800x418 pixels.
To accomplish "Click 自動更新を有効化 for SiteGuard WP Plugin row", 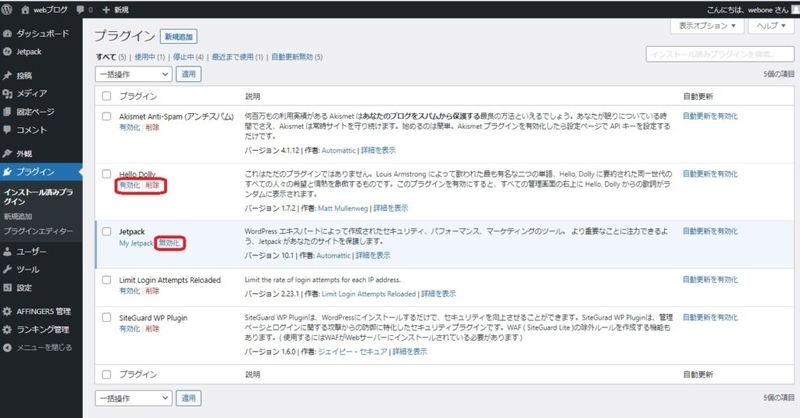I will tap(710, 317).
